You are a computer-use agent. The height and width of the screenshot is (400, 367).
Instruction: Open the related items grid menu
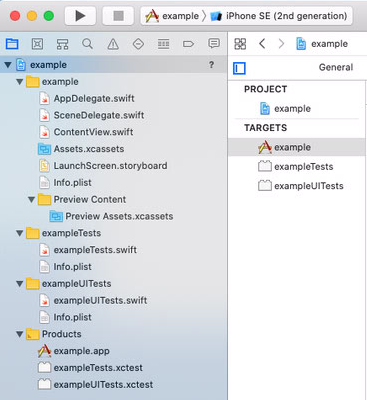(x=240, y=44)
